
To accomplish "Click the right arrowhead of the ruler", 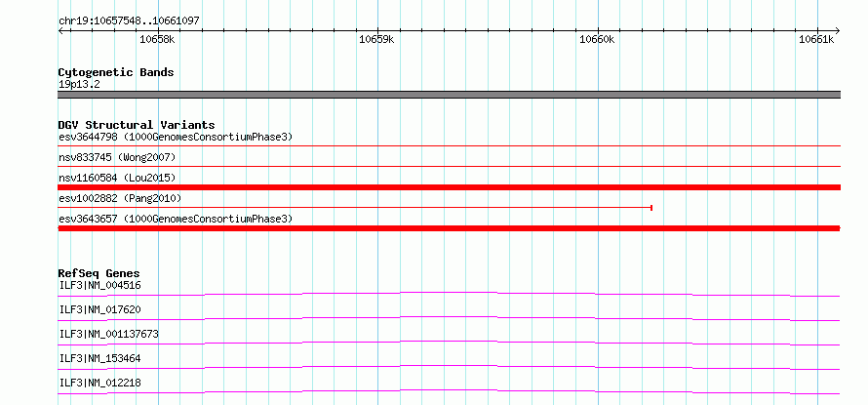I will [838, 30].
